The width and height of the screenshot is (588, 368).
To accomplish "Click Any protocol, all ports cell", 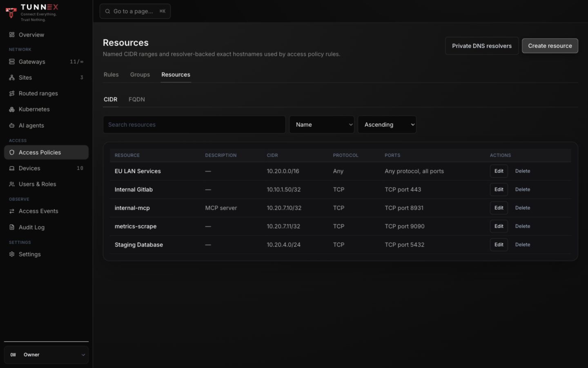I will [414, 171].
